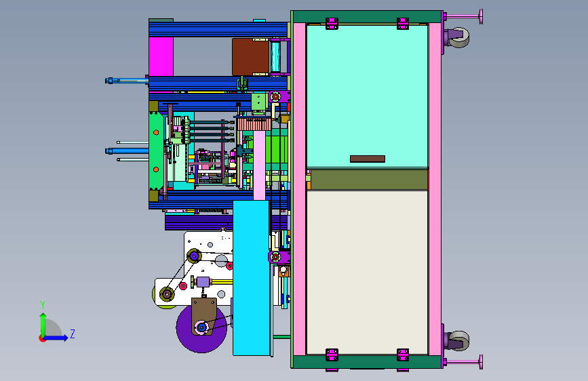
Task: Pick the small light-green block under the blue rail
Action: tap(259, 102)
